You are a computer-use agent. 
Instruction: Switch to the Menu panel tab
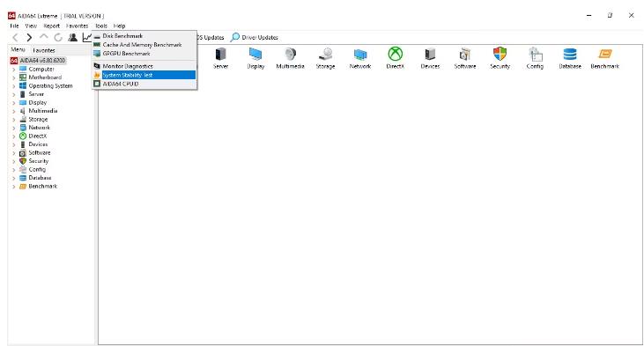(x=18, y=49)
